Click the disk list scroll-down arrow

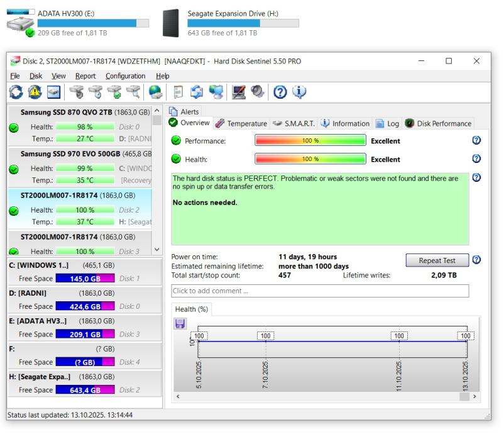click(157, 251)
